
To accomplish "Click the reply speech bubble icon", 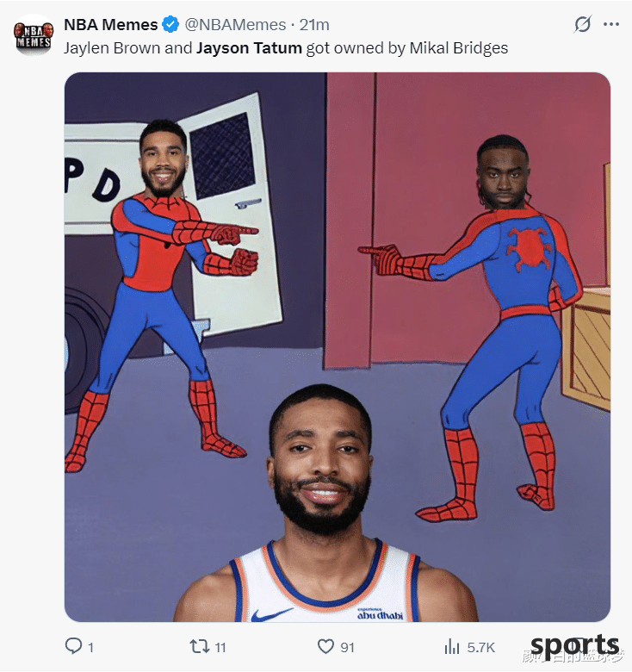I will (73, 646).
